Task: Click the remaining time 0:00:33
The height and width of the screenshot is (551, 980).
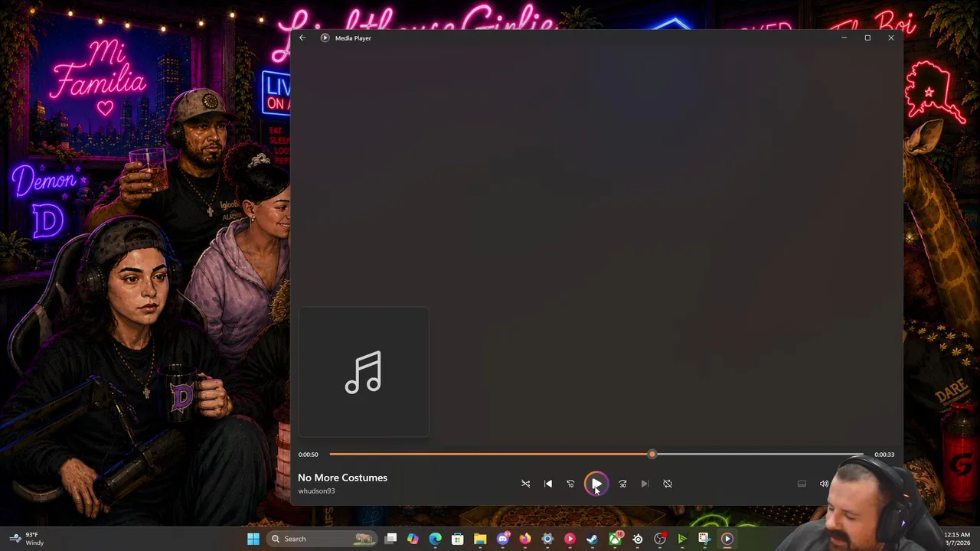Action: (884, 455)
